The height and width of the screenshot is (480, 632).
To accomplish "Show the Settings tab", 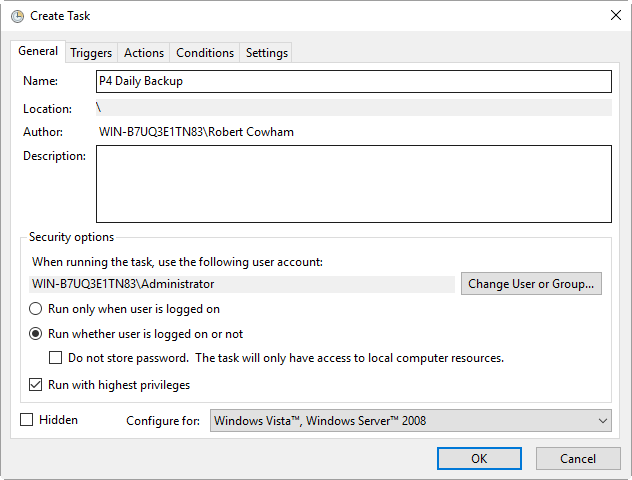I will click(266, 53).
